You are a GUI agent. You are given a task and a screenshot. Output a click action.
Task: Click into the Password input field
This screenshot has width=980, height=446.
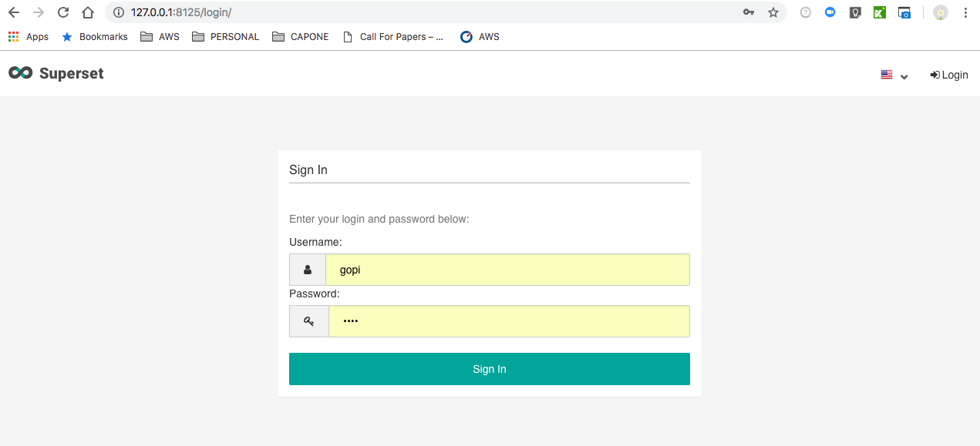pyautogui.click(x=508, y=321)
